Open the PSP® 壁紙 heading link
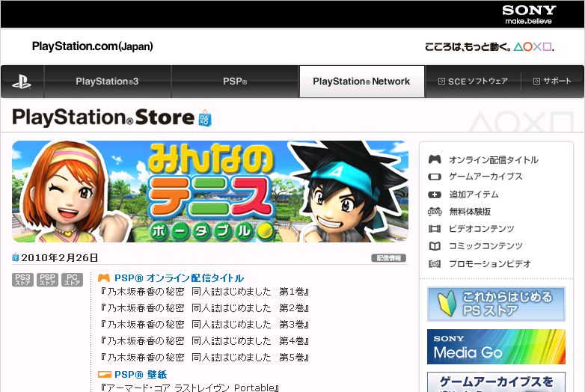This screenshot has height=392, width=585. point(141,375)
